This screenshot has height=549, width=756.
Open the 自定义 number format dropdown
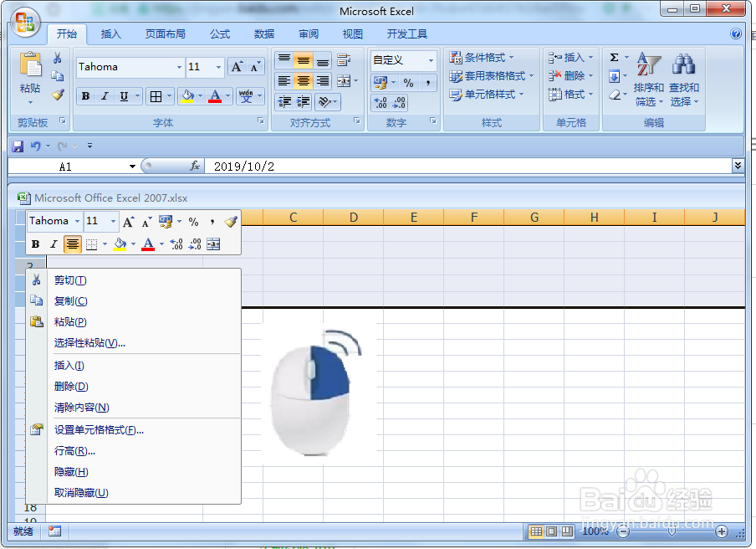(x=431, y=60)
